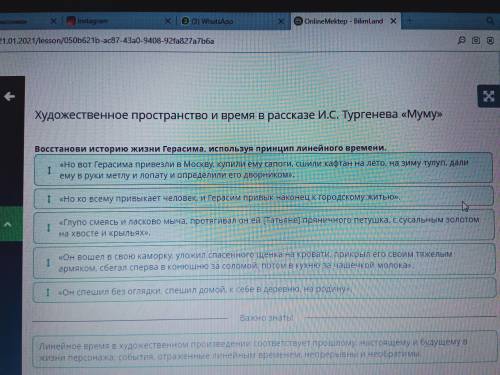Toggle fullscreen with the expand icon
Image resolution: width=500 pixels, height=375 pixels.
[x=489, y=96]
